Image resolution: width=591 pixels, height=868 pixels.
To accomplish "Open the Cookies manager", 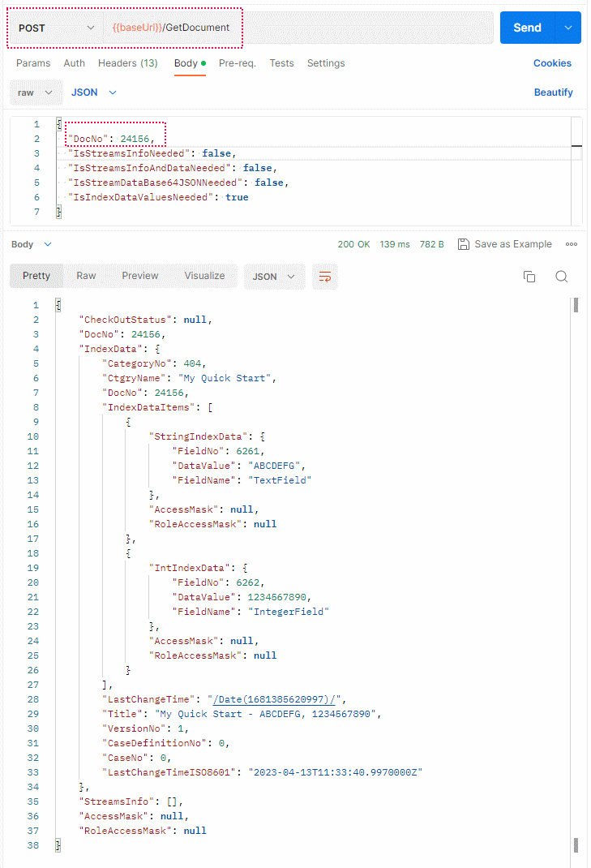I will [553, 62].
